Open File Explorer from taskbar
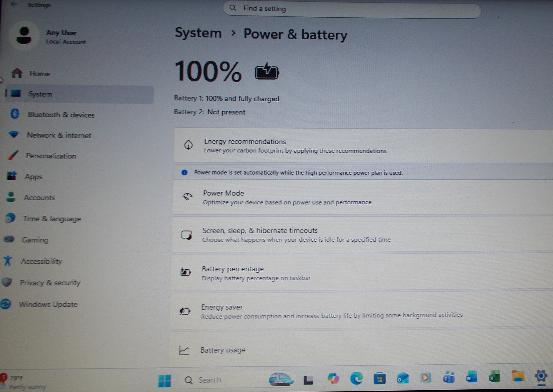The width and height of the screenshot is (553, 392). coord(518,376)
